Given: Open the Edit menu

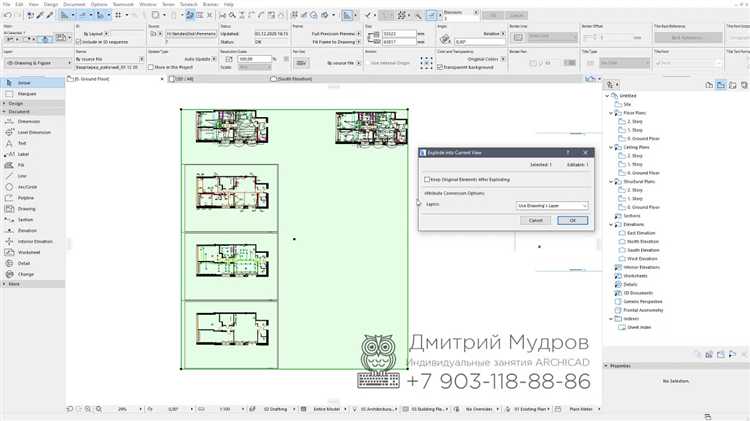Looking at the screenshot, I should 19,4.
